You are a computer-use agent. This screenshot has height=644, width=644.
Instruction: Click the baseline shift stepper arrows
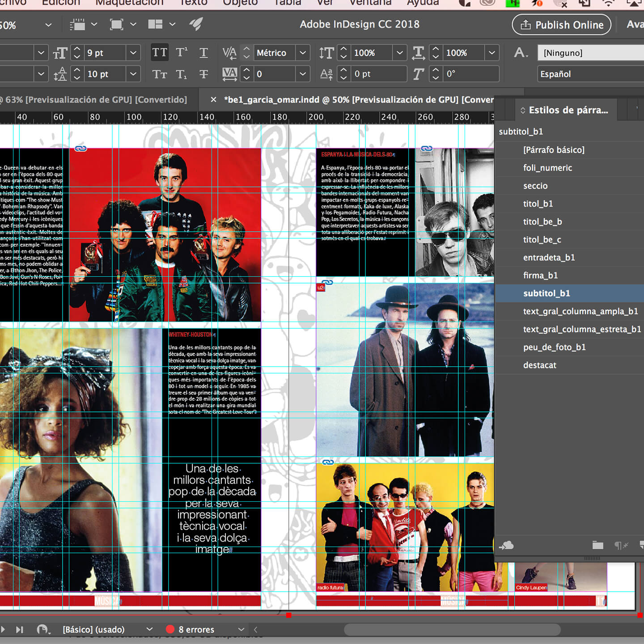coord(343,74)
